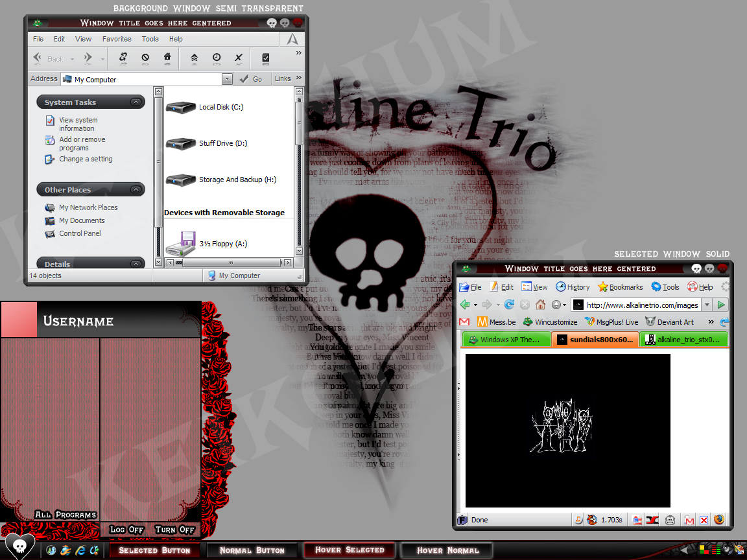Click the music note icon in browser status bar
Screen dimensions: 747x560
click(x=578, y=520)
